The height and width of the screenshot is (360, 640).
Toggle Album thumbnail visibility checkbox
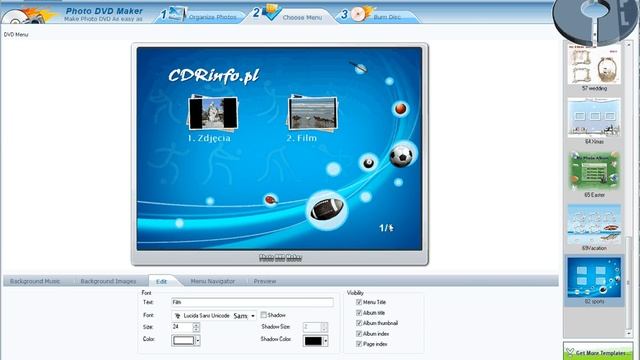coord(359,323)
